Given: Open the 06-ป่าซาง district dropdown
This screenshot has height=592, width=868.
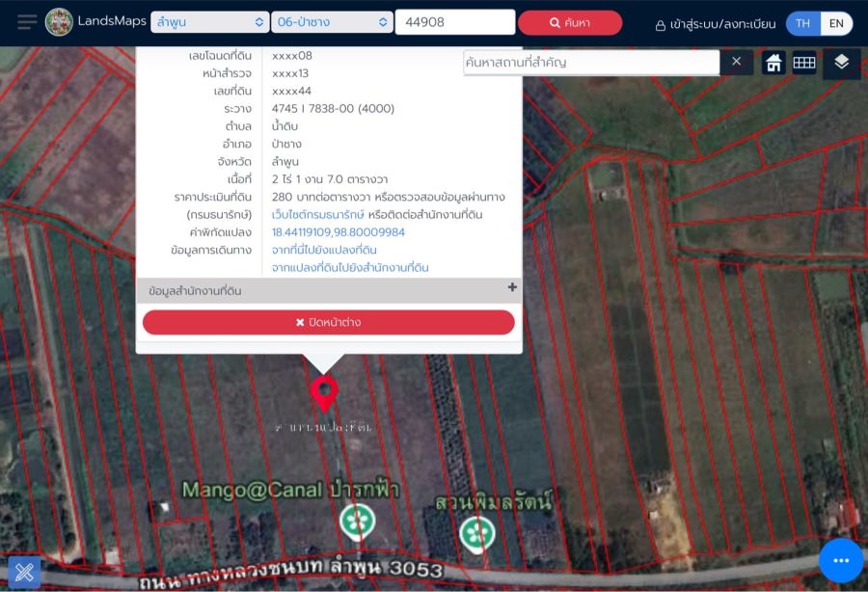Looking at the screenshot, I should pos(332,22).
